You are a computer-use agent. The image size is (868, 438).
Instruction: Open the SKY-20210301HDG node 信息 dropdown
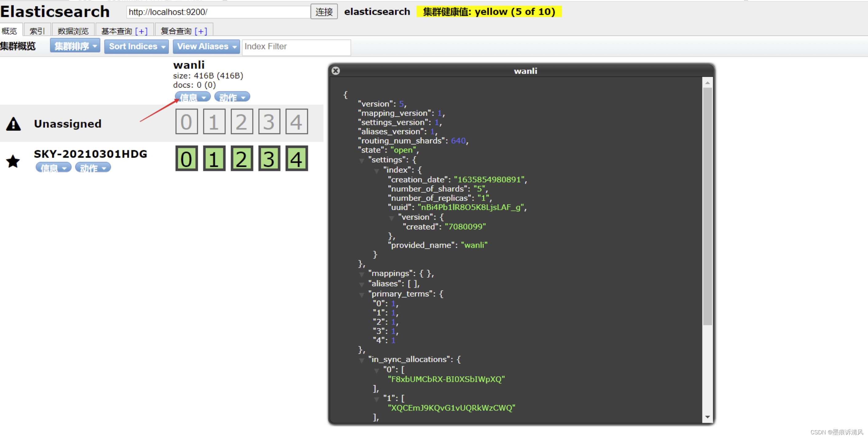click(x=53, y=167)
